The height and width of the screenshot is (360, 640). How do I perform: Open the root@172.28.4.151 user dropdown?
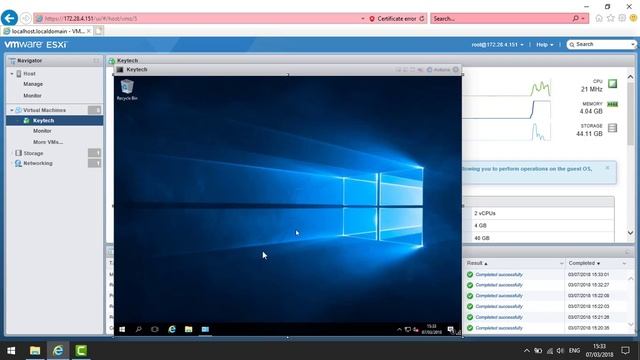pos(497,44)
